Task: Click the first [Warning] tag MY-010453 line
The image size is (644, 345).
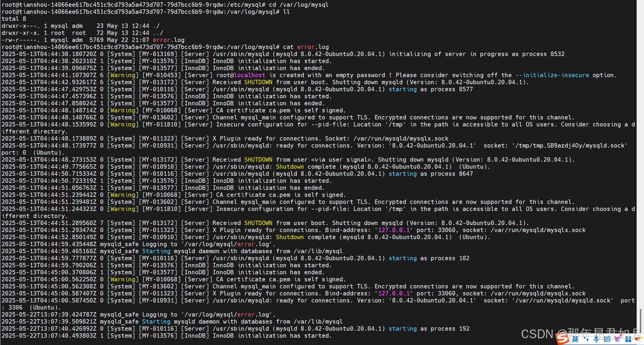Action: [123, 75]
